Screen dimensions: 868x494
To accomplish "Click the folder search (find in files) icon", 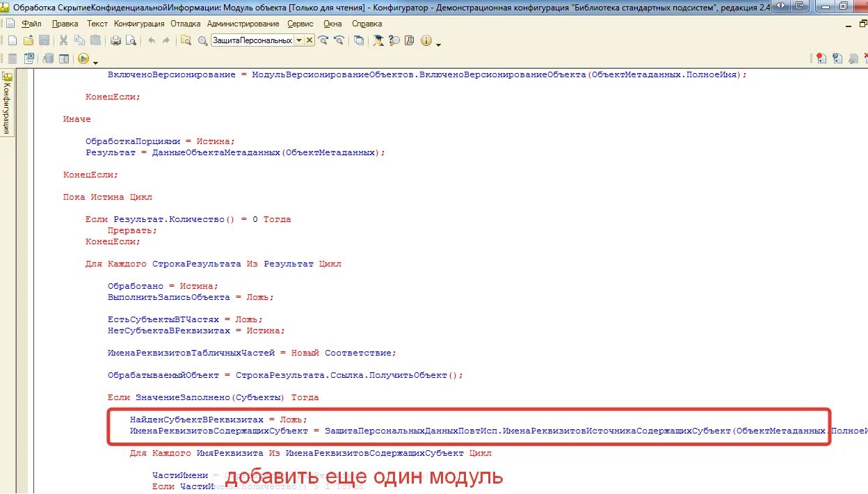I will [186, 40].
